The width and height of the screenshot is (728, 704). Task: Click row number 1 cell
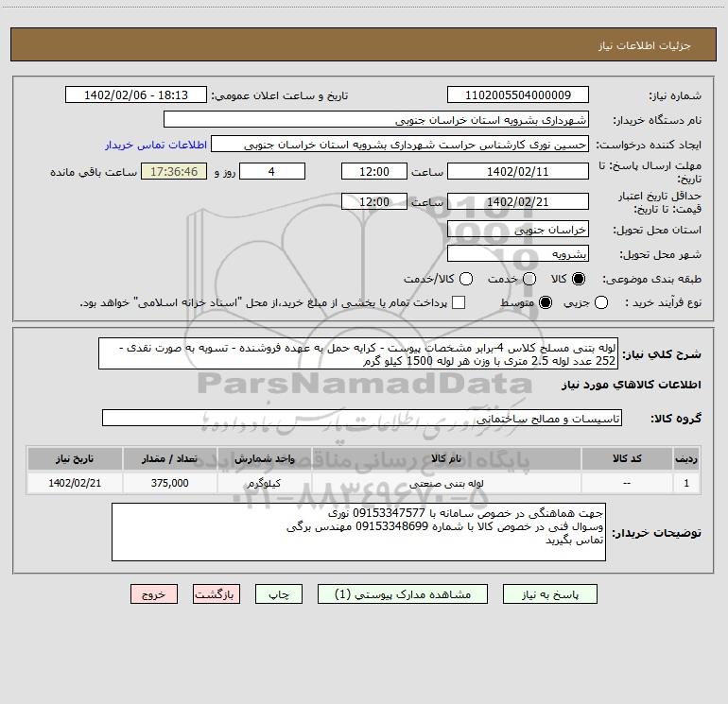(x=686, y=483)
